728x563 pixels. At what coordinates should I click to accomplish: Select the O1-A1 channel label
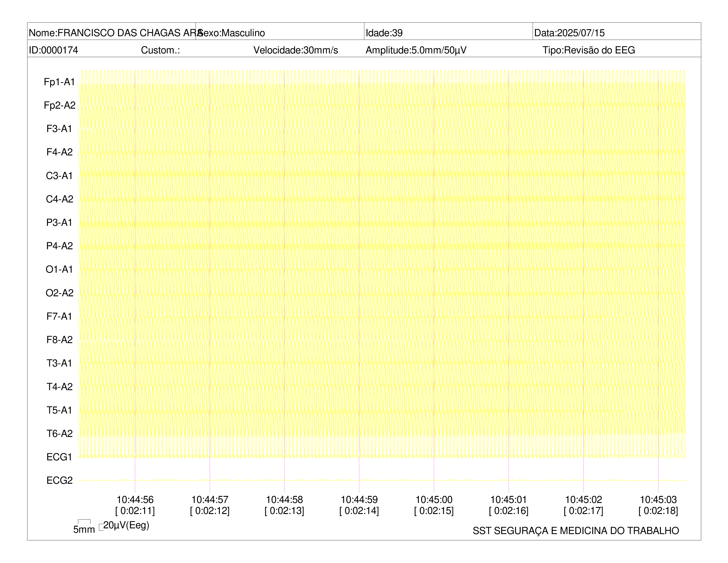(x=59, y=269)
